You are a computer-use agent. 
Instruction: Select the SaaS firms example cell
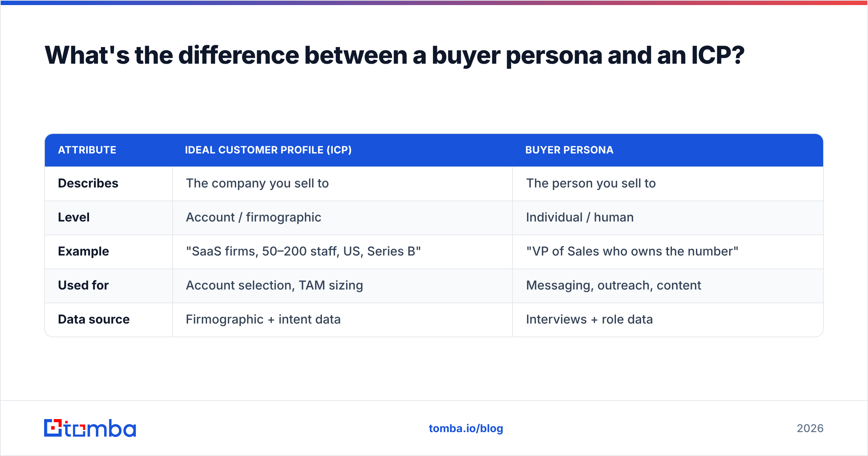342,252
